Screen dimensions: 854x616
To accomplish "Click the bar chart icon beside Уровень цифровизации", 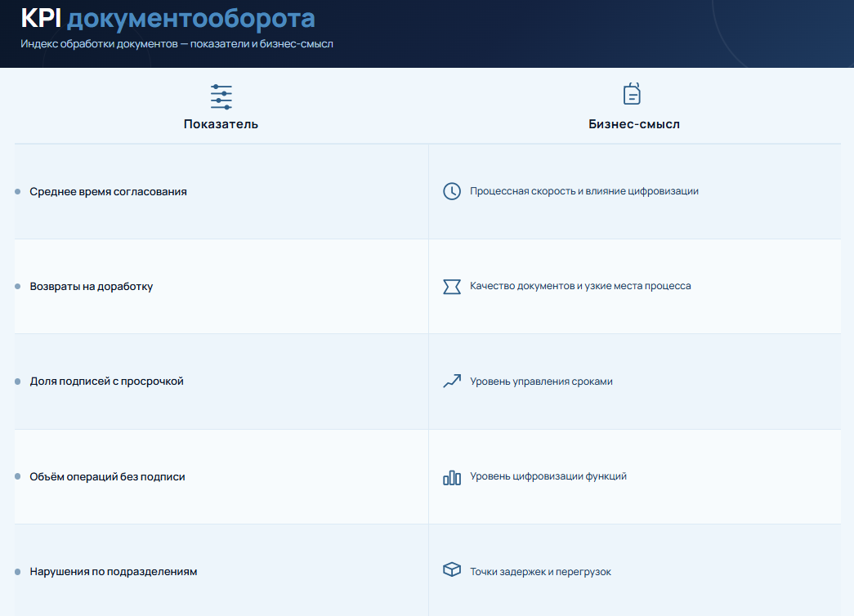I will (x=451, y=478).
